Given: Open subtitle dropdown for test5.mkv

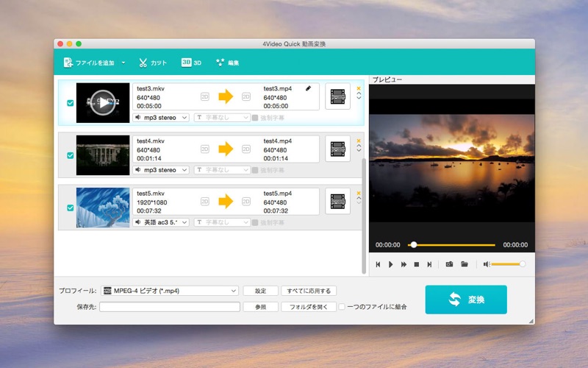Looking at the screenshot, I should tap(222, 222).
